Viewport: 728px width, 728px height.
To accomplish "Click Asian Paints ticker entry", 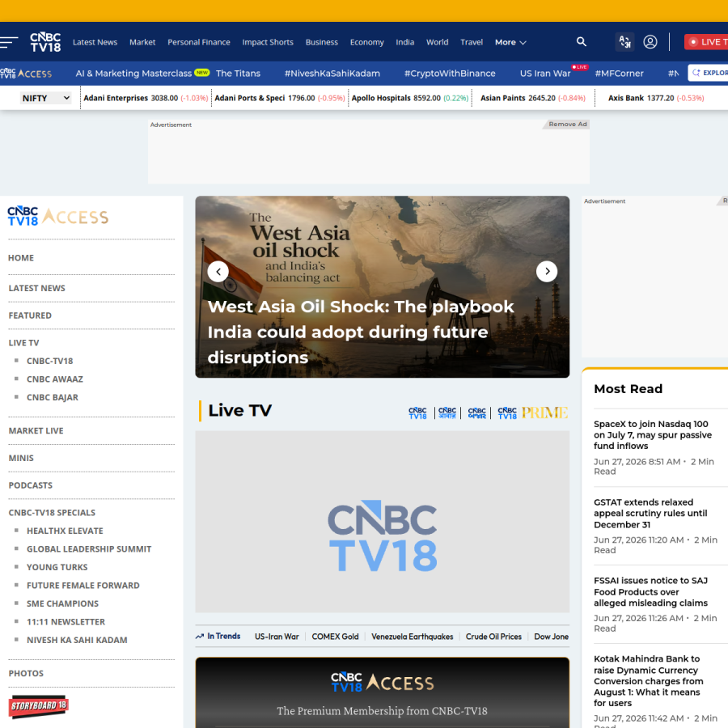I will click(533, 98).
